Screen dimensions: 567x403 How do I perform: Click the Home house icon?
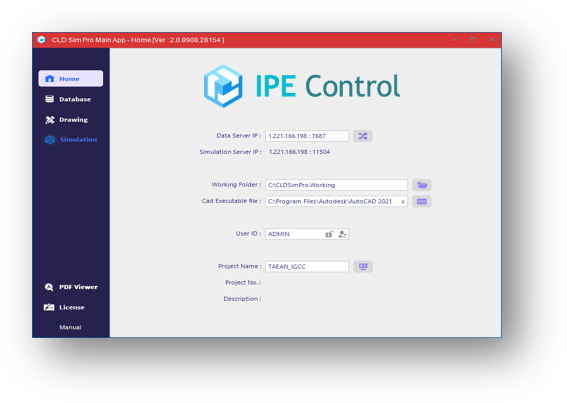pos(50,79)
